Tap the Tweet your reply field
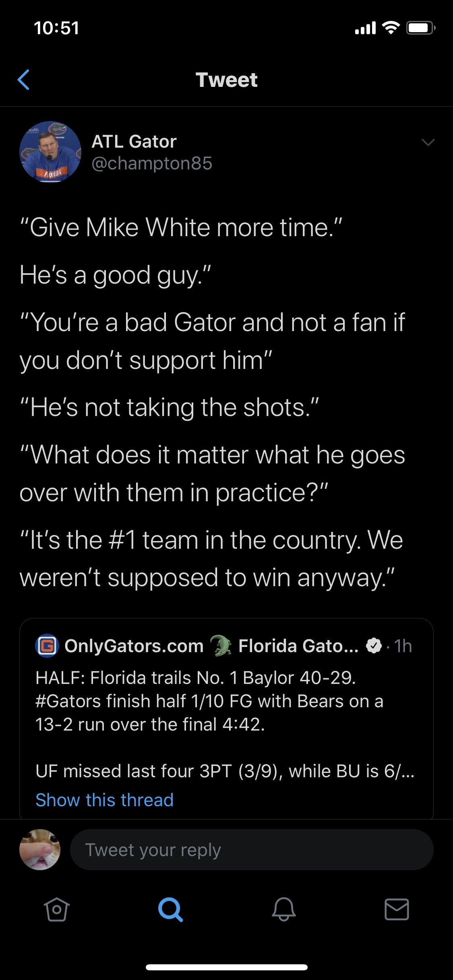 pos(252,850)
